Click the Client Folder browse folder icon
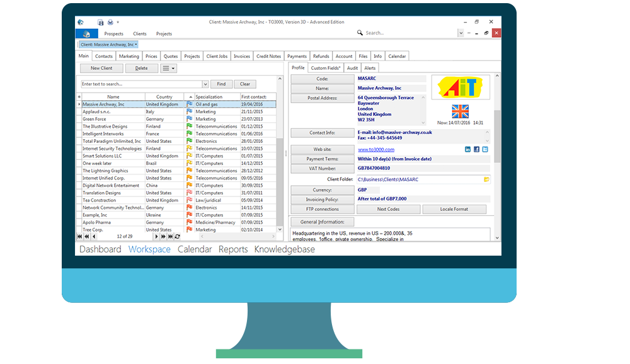 pyautogui.click(x=486, y=179)
